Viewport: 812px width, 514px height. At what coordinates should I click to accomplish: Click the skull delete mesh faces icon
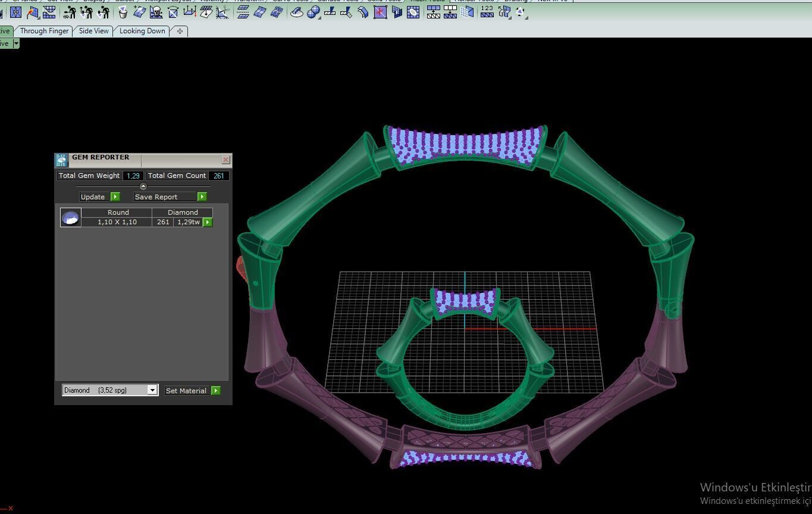(x=156, y=12)
